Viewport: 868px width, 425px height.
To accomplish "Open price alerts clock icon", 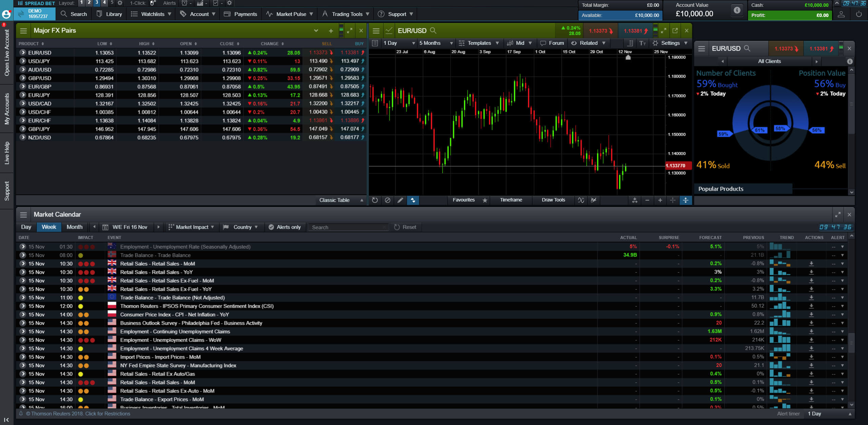I will (x=184, y=3).
